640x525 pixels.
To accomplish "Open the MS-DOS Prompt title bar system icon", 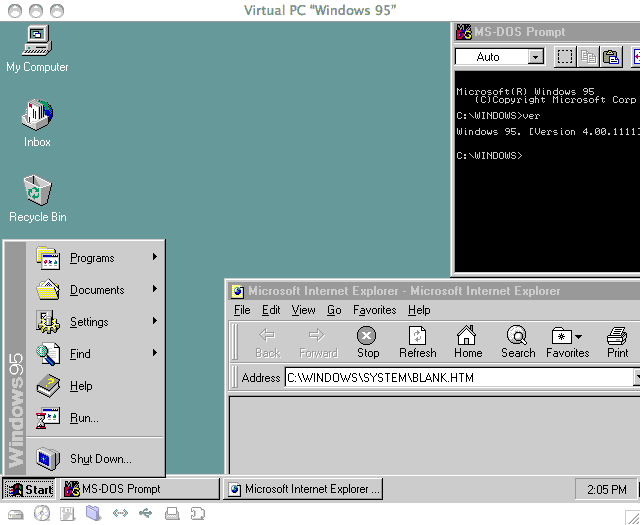I will click(x=464, y=32).
